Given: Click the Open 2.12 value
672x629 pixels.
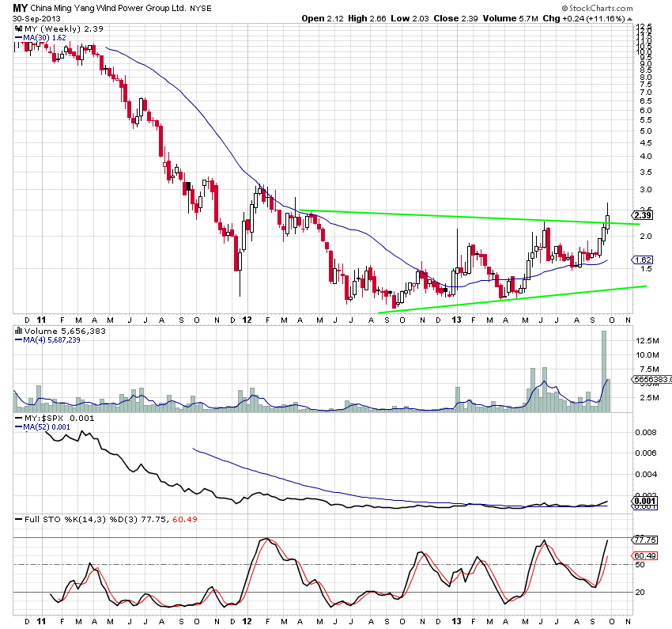Looking at the screenshot, I should (x=323, y=18).
